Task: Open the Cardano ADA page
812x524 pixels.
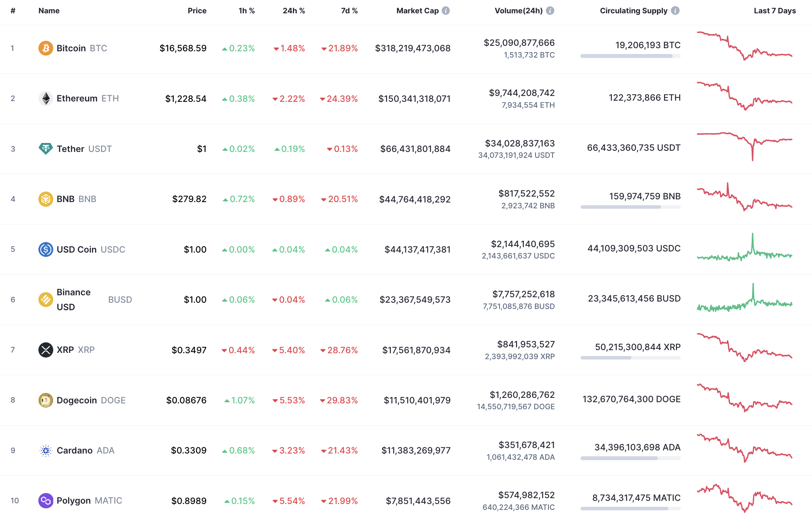Action: pyautogui.click(x=74, y=450)
